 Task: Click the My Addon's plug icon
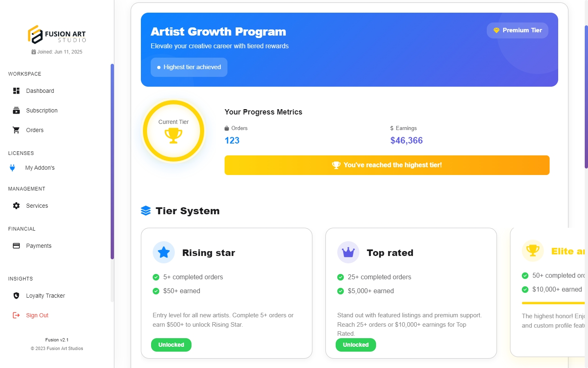coord(12,168)
